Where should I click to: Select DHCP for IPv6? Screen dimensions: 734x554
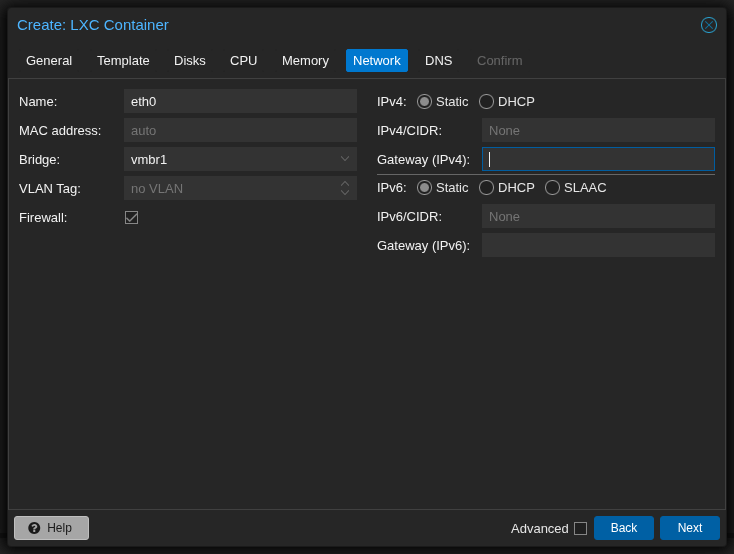tap(487, 187)
